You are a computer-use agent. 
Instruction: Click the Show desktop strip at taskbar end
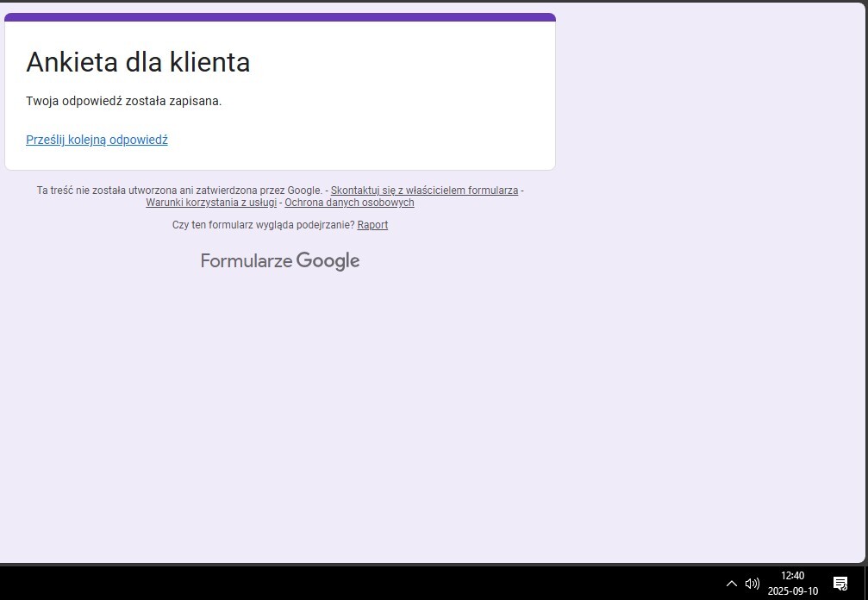pyautogui.click(x=865, y=584)
